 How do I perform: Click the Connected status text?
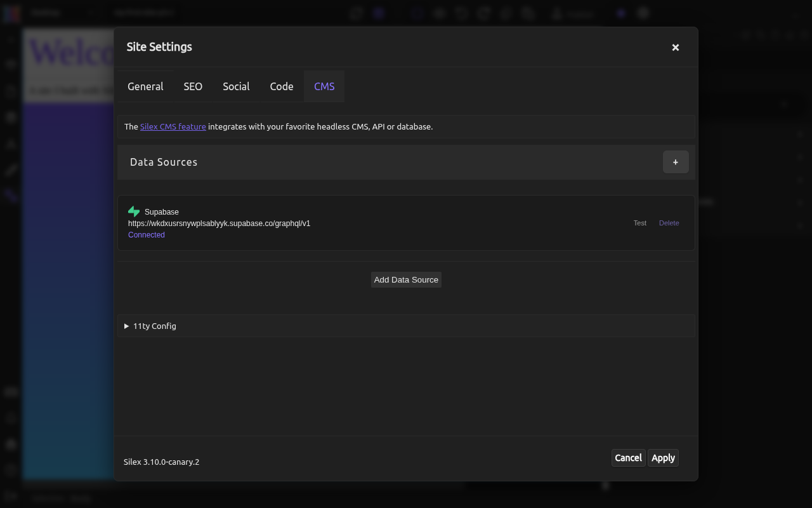point(147,235)
